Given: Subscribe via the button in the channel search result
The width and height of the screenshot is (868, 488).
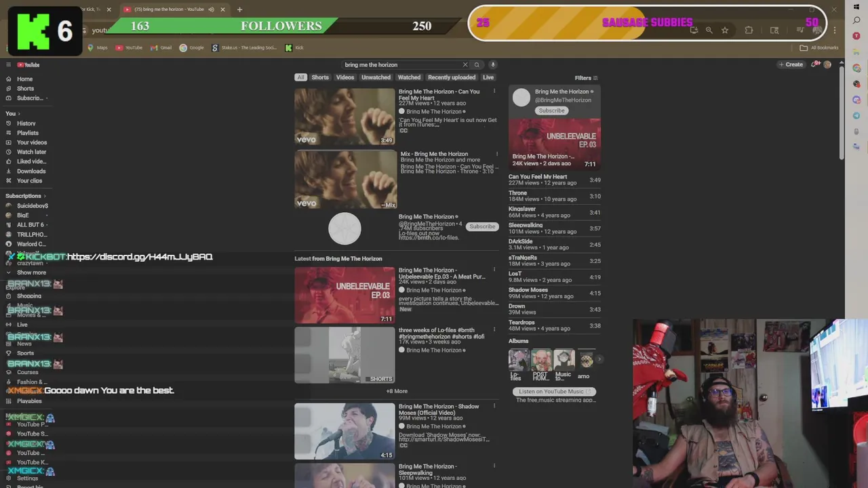Looking at the screenshot, I should pos(482,226).
